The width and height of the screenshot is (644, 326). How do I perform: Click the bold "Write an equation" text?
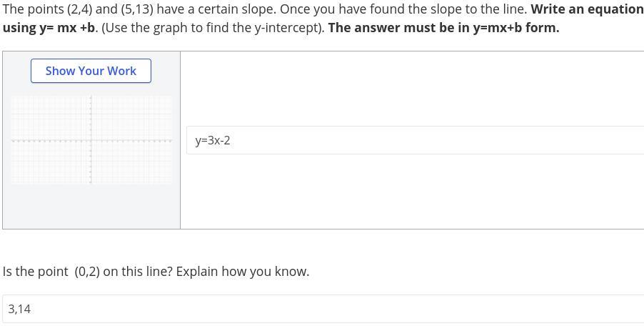point(587,9)
